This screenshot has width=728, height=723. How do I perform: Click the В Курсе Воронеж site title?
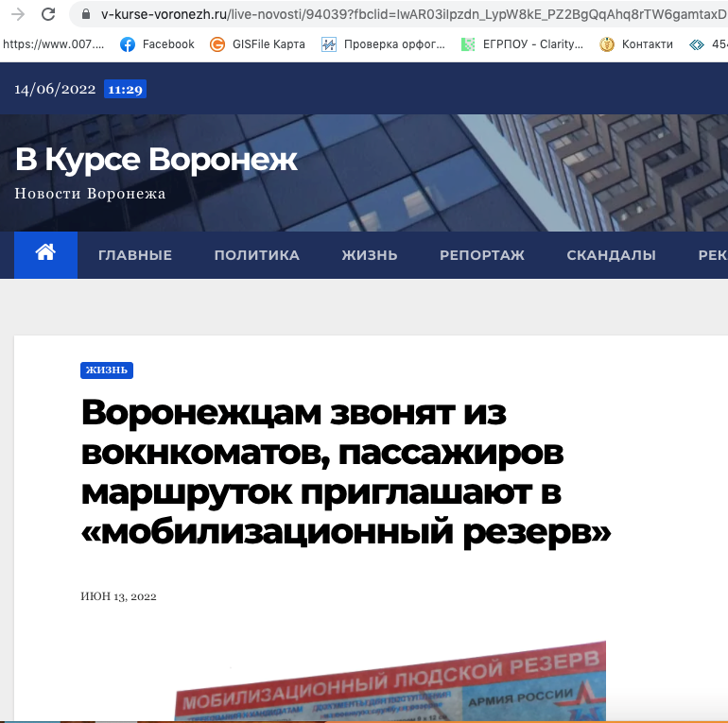(156, 160)
